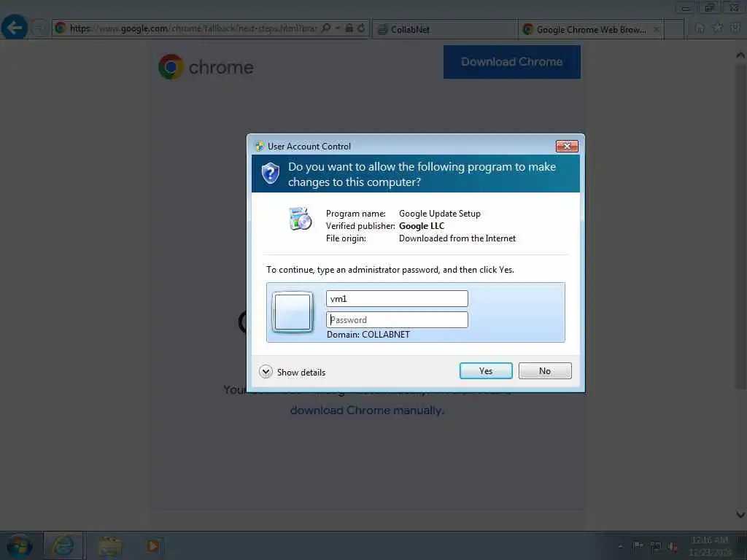Expand Show details chevron
This screenshot has height=560, width=747.
click(x=266, y=371)
